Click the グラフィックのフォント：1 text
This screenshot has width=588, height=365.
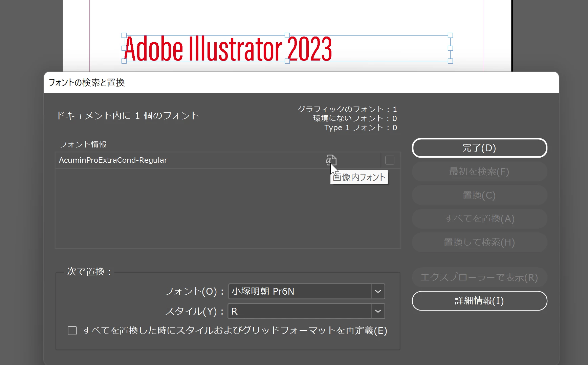pos(347,109)
